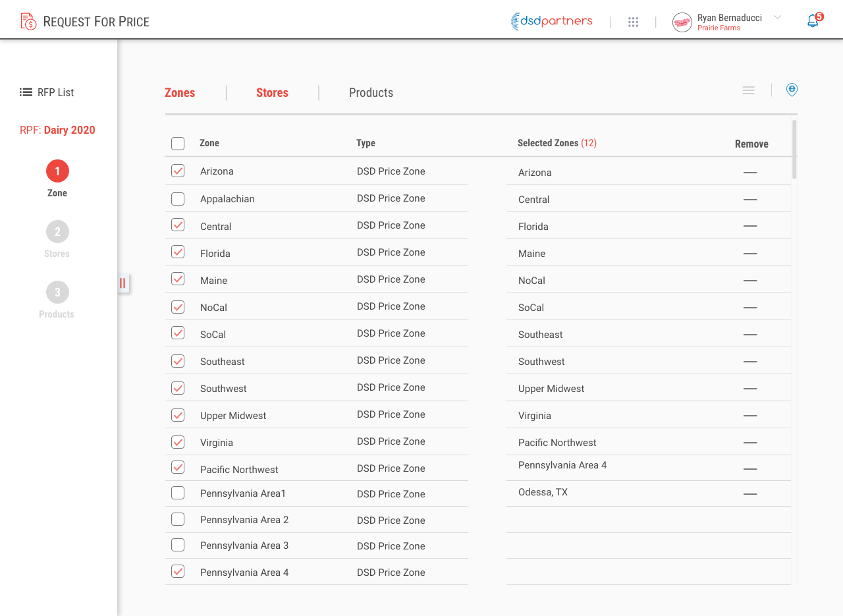Switch to the Products tab
The height and width of the screenshot is (616, 843).
[x=371, y=93]
